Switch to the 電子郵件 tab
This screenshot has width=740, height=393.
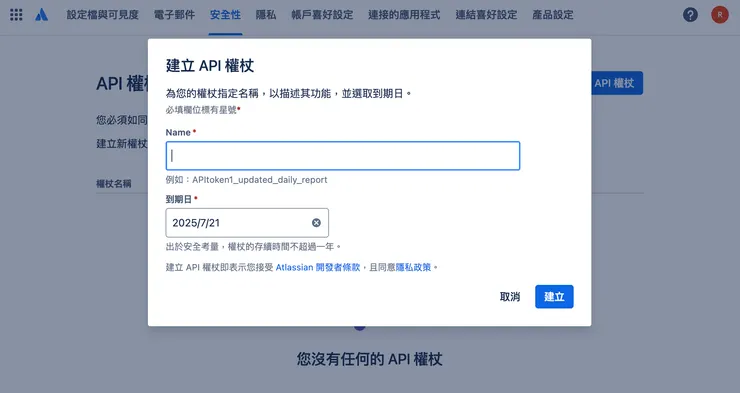pos(174,15)
